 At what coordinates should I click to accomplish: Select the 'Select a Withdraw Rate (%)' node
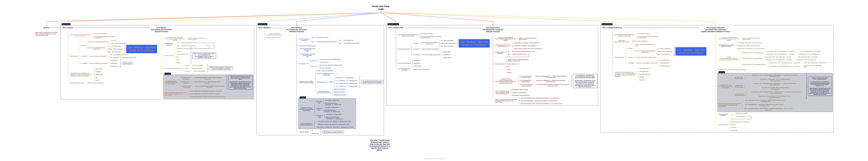coord(274,37)
